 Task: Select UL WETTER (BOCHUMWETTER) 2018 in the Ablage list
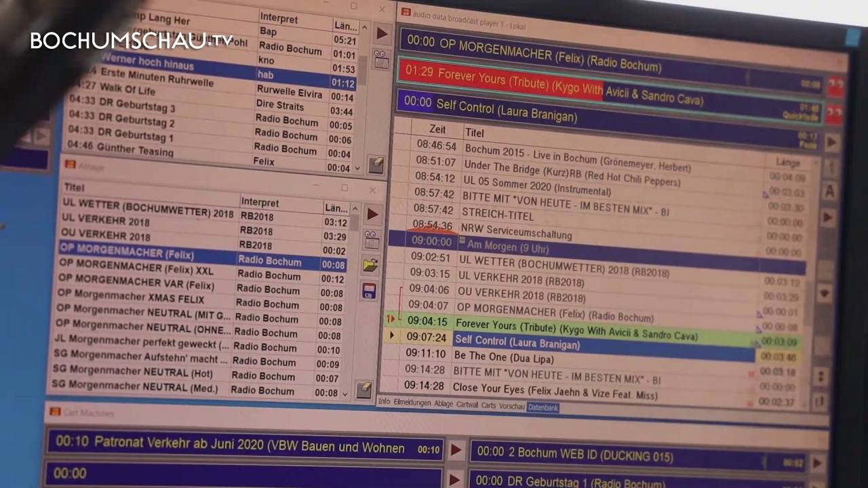coord(205,210)
